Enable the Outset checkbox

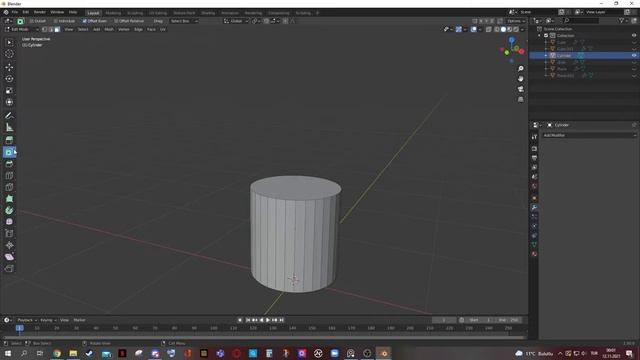pyautogui.click(x=31, y=21)
